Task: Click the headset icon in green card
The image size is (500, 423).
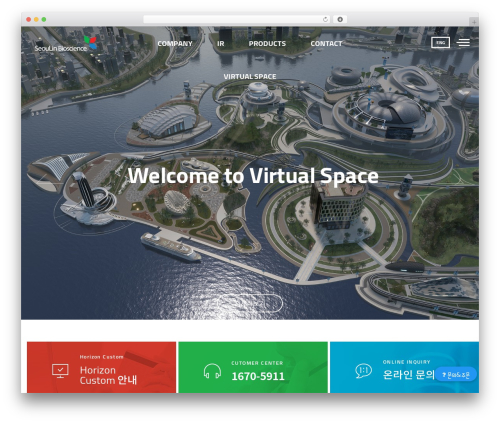Action: 212,371
